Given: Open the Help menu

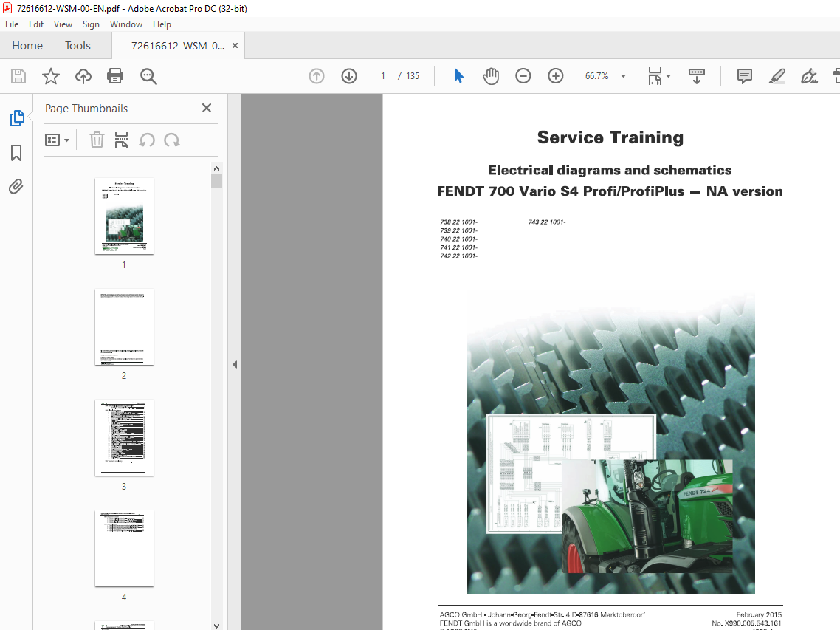Looking at the screenshot, I should click(162, 24).
